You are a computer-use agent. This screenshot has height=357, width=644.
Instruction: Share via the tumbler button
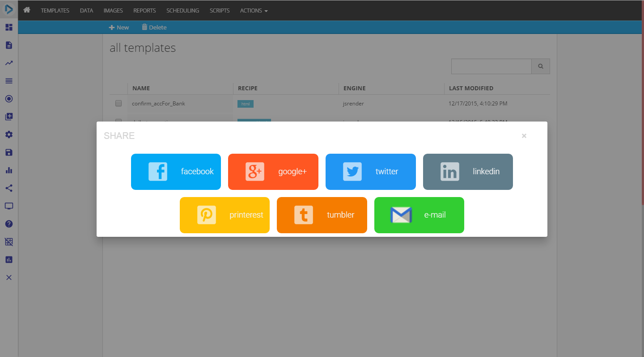coord(322,215)
